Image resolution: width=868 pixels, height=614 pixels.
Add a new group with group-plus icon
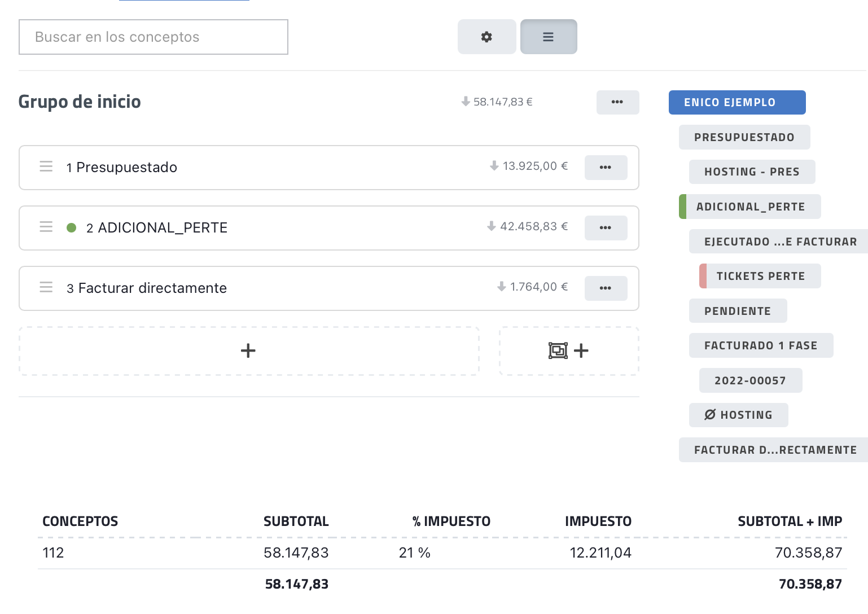point(568,351)
